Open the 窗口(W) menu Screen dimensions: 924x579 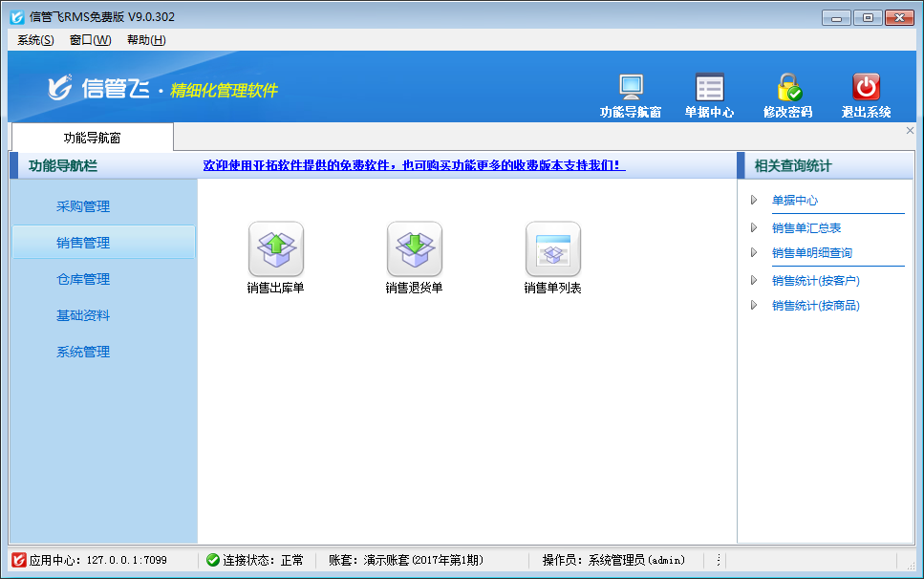click(90, 40)
